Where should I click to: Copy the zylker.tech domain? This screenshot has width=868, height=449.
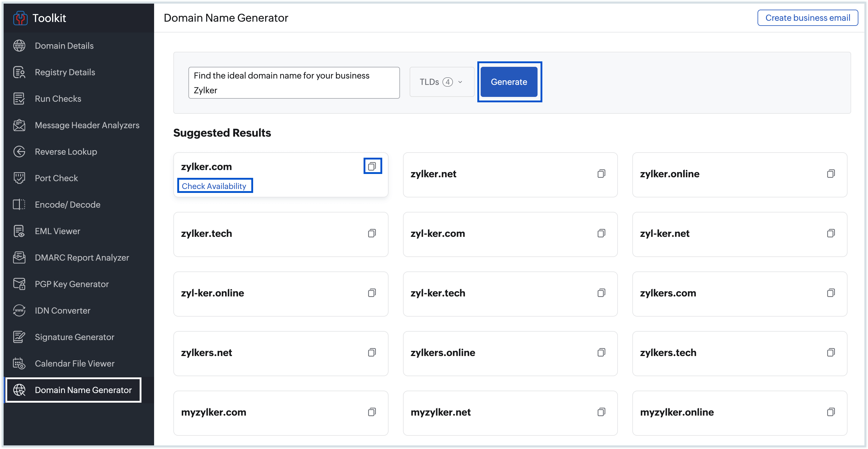coord(372,233)
